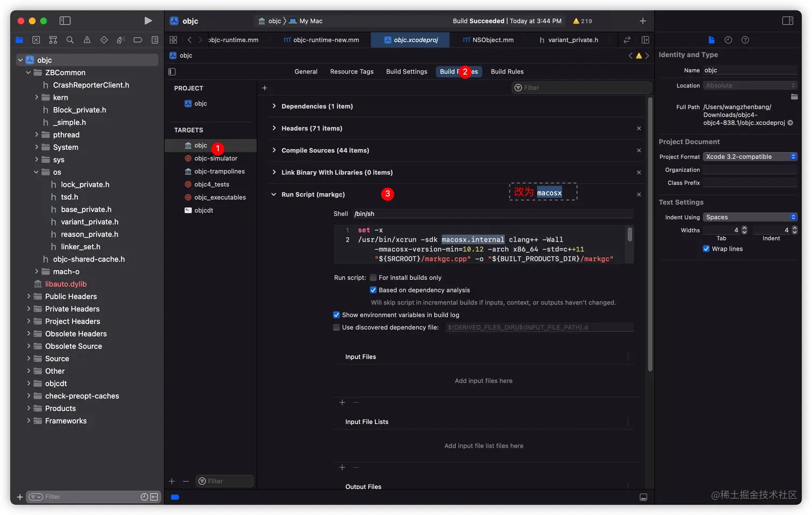
Task: Enable Use discovered dependency file checkbox
Action: 336,327
